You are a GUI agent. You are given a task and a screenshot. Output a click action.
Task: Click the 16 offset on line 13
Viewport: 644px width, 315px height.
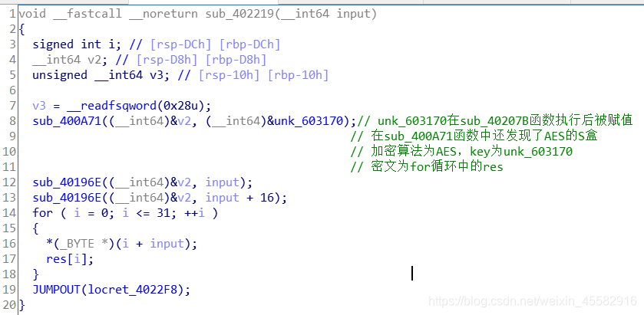click(x=267, y=198)
